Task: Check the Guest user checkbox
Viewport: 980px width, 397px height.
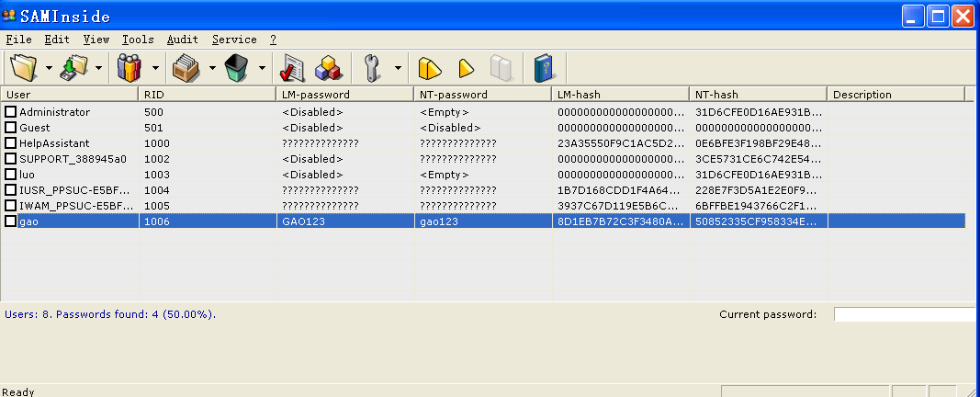Action: coord(11,128)
